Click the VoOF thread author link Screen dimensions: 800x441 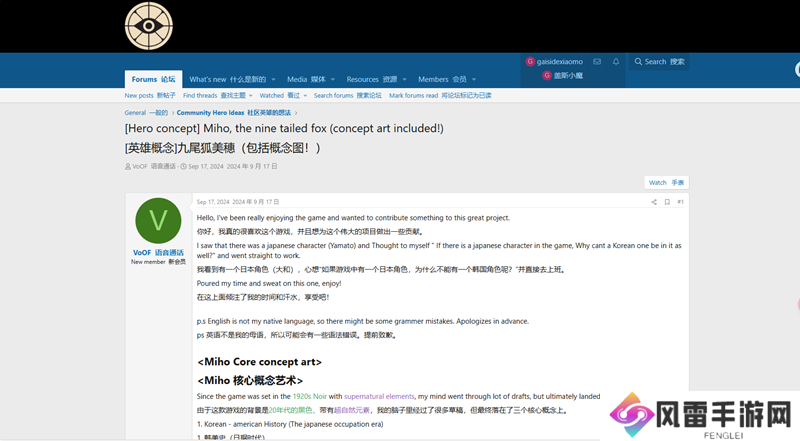coord(154,166)
